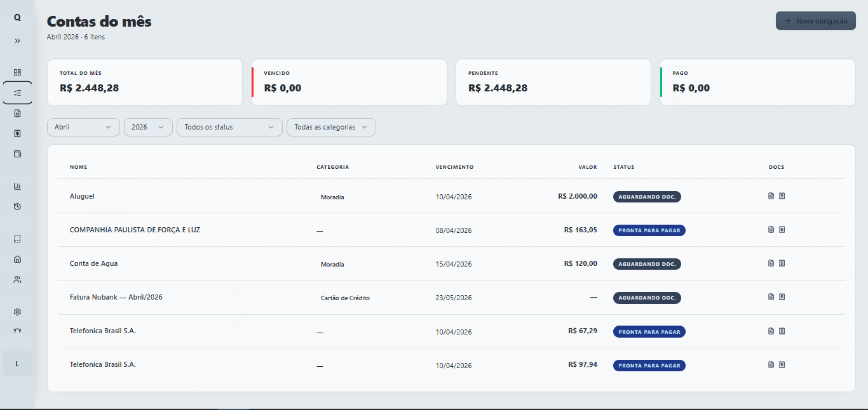This screenshot has height=410, width=868.
Task: Open receipt icon in Conta de Agua row
Action: [782, 263]
